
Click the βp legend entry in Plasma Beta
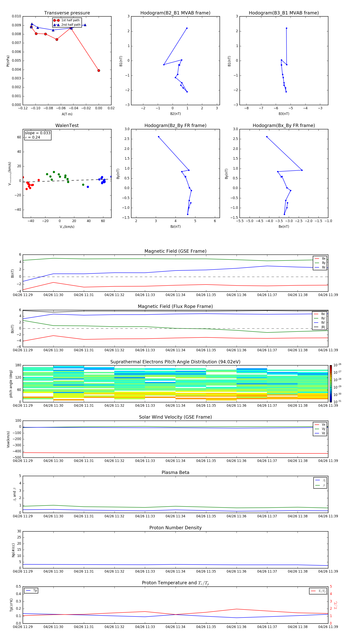pyautogui.click(x=321, y=480)
